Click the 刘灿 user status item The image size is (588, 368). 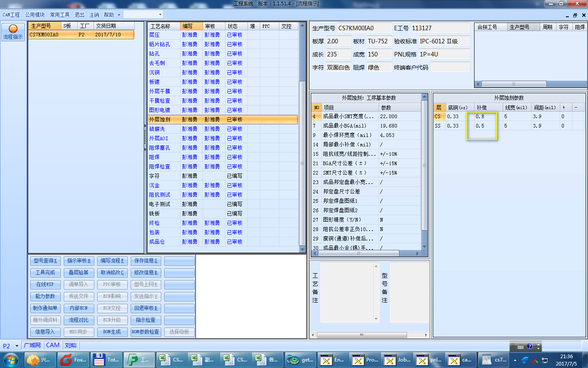click(71, 346)
